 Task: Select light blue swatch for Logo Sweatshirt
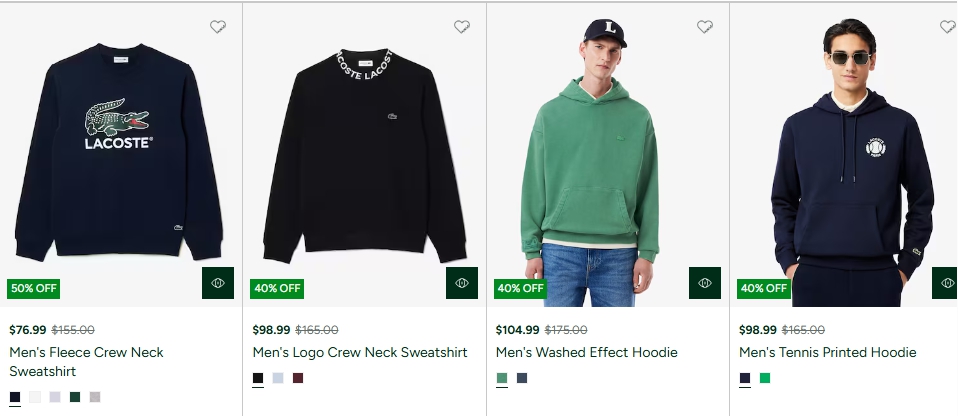click(x=278, y=378)
